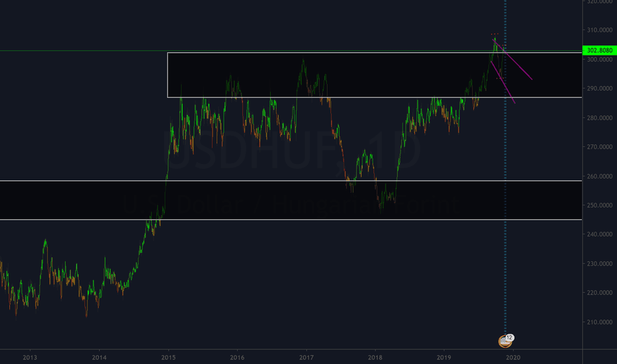Click the 310.0000 price scale label
The image size is (617, 364).
click(599, 30)
